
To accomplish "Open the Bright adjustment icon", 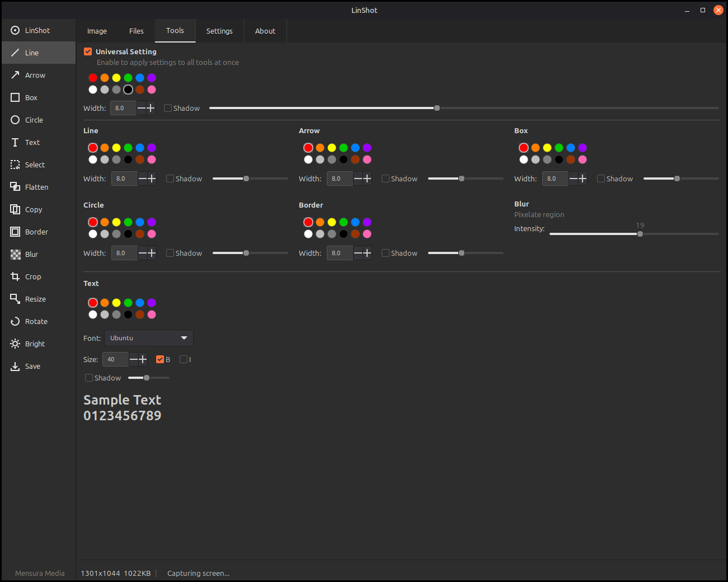I will [15, 344].
